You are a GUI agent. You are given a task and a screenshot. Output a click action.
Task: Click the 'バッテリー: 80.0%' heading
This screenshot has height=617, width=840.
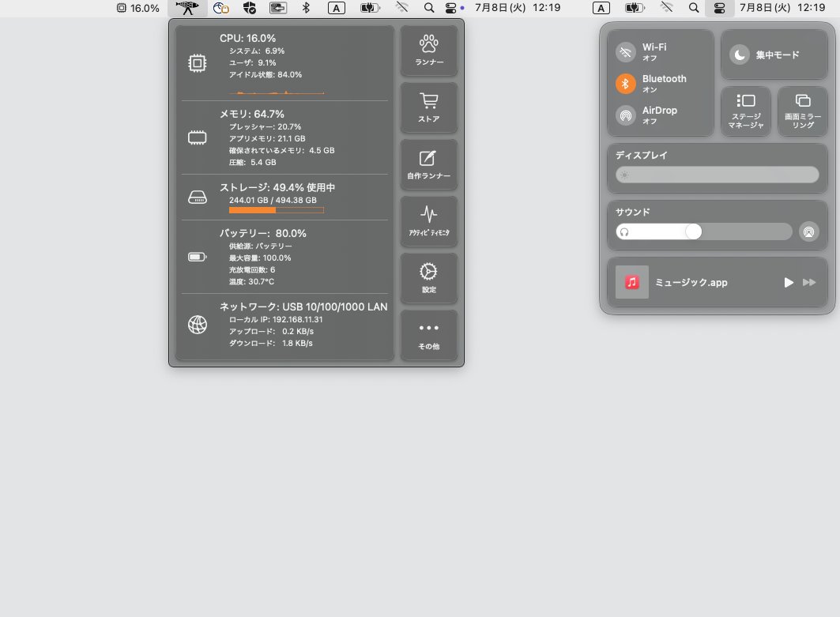coord(263,233)
